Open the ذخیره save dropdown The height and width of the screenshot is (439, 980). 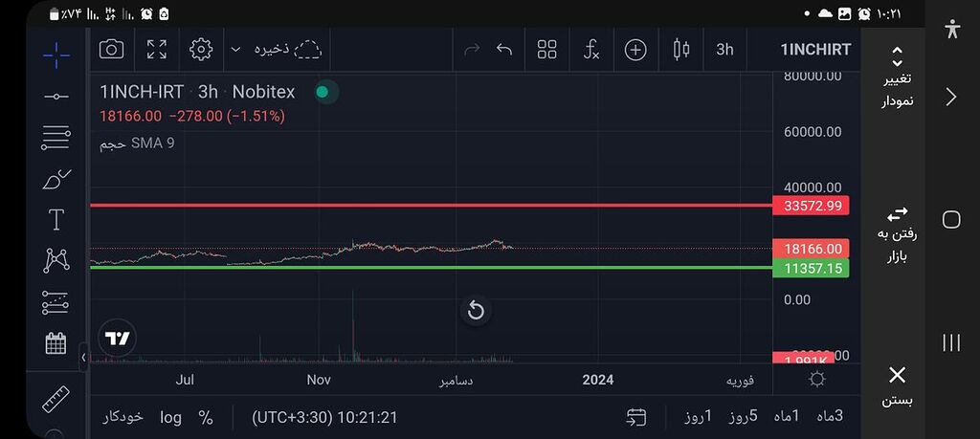tap(278, 50)
